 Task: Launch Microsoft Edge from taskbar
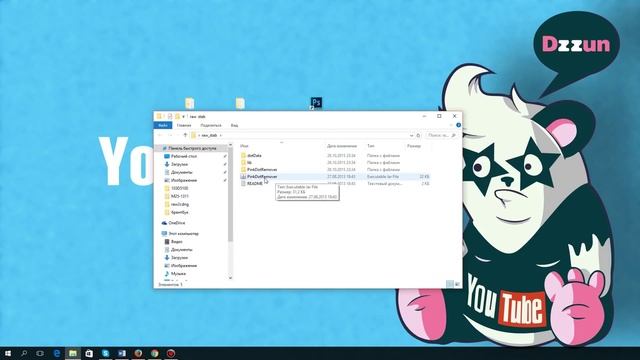[x=56, y=353]
